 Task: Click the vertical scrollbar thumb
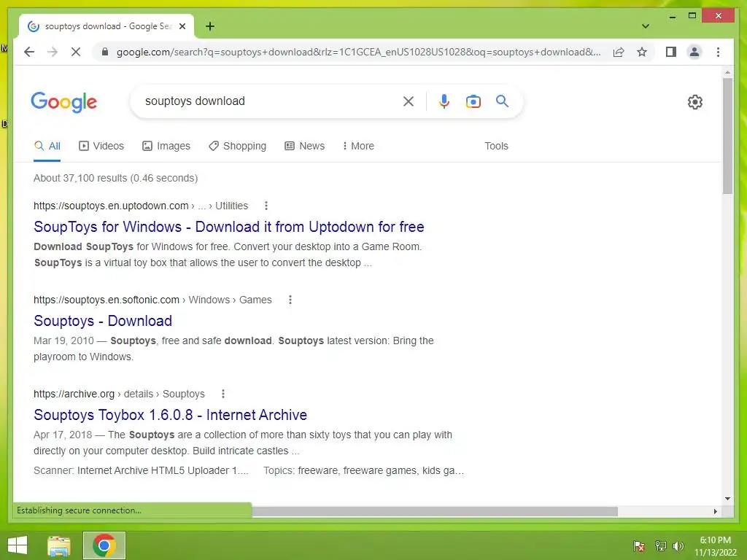[x=727, y=136]
